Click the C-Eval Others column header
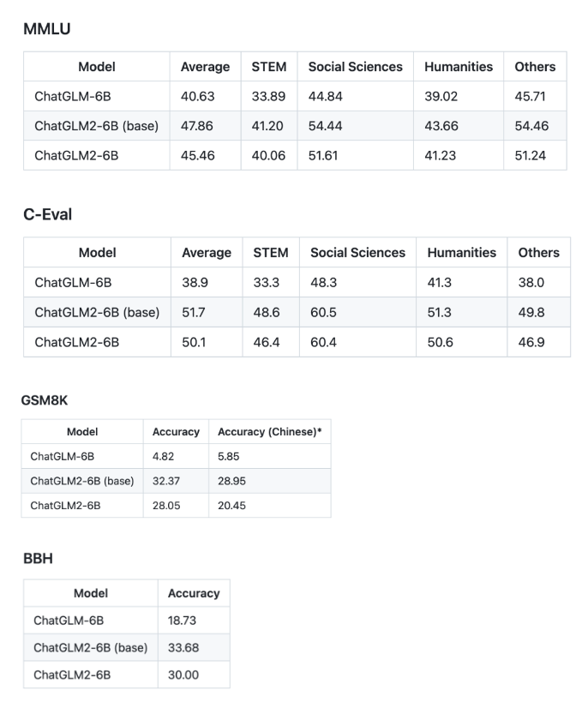Viewport: 588px width, 702px height. (538, 253)
